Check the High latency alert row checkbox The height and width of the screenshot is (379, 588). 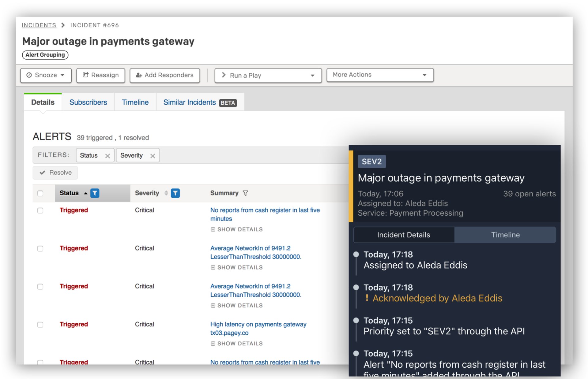[x=40, y=325]
